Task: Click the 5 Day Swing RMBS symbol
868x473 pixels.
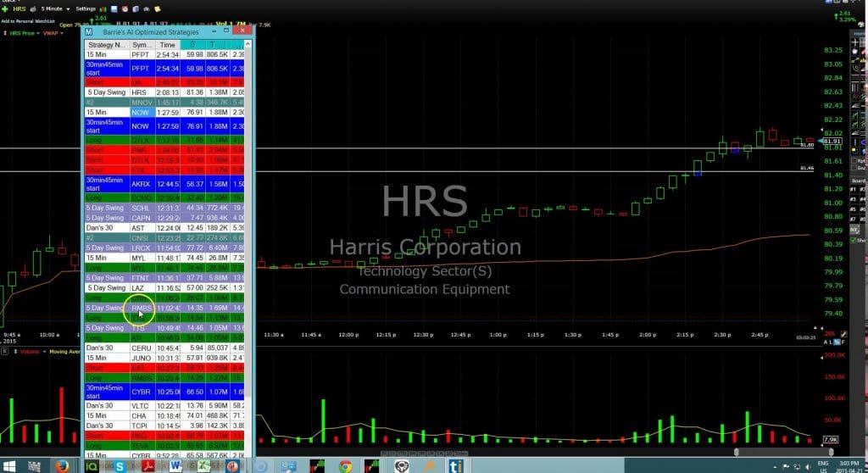Action: [x=142, y=308]
